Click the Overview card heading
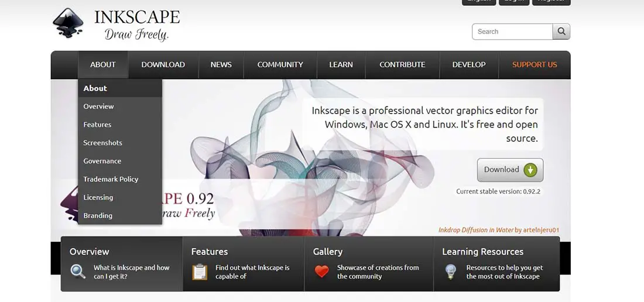The height and width of the screenshot is (302, 644). click(89, 252)
